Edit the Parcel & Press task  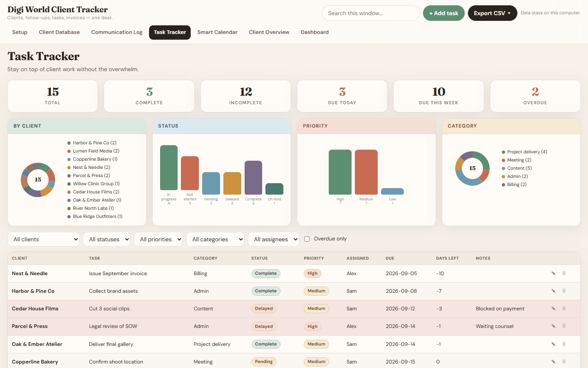coord(553,326)
